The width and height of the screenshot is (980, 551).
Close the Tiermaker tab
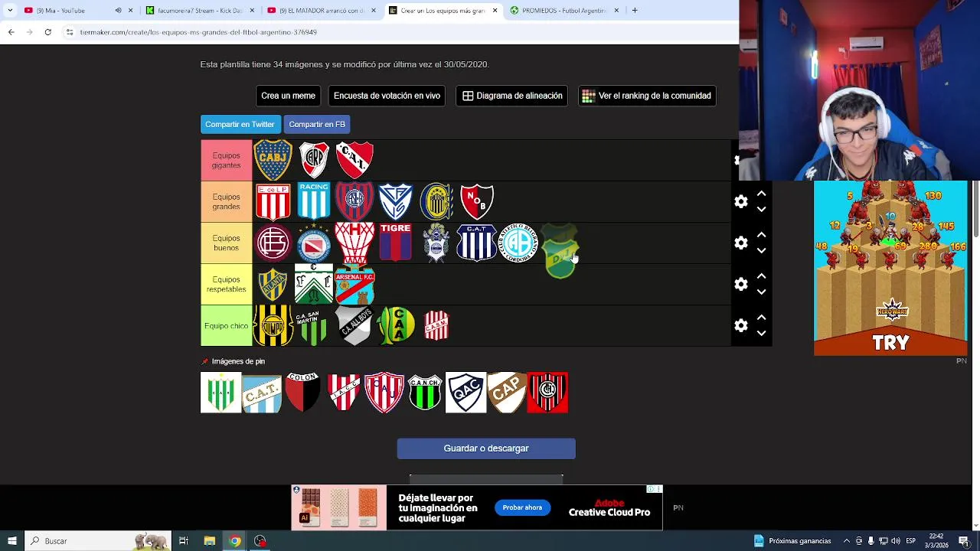pyautogui.click(x=495, y=10)
